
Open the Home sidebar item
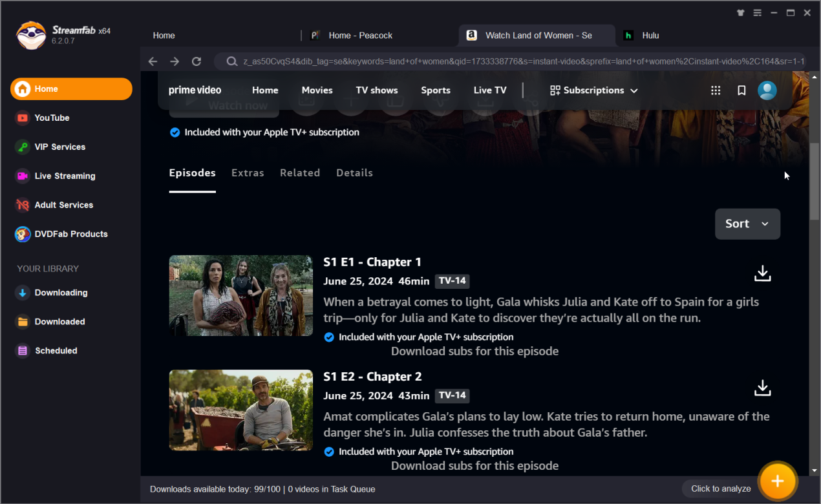(x=71, y=89)
